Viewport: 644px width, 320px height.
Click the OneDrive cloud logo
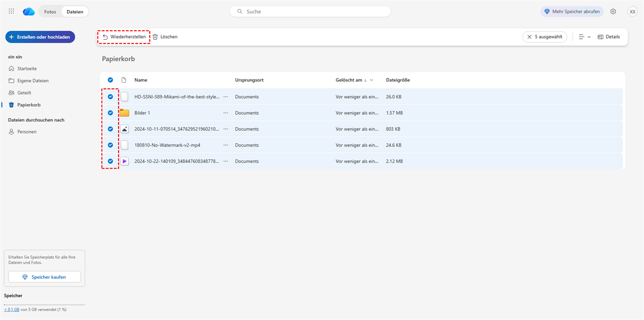click(x=28, y=11)
